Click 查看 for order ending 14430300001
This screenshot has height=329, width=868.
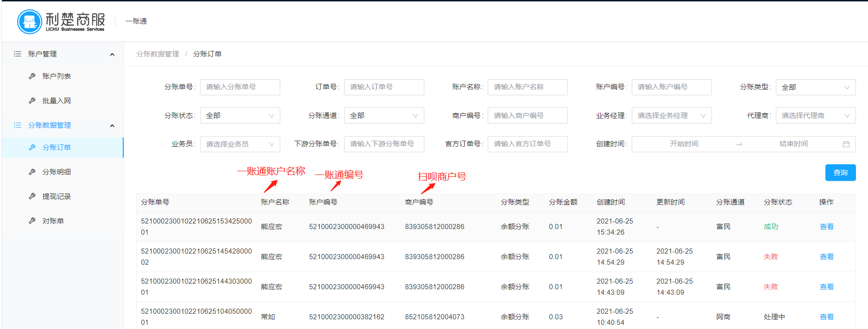coord(826,287)
